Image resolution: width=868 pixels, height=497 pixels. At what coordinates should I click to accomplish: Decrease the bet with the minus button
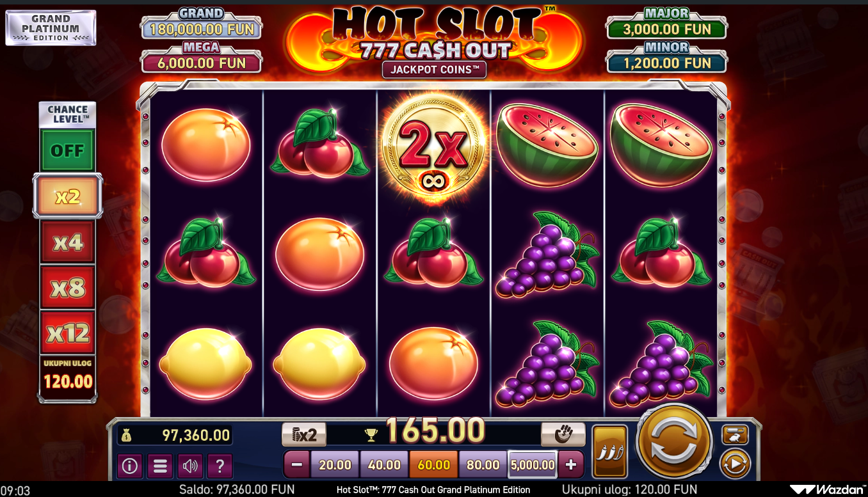point(297,464)
